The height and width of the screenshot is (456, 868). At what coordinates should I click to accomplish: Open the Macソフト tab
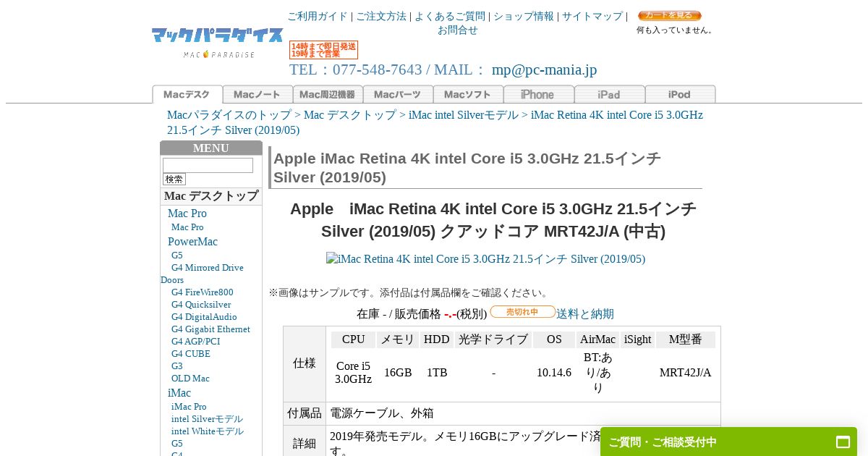click(x=468, y=94)
